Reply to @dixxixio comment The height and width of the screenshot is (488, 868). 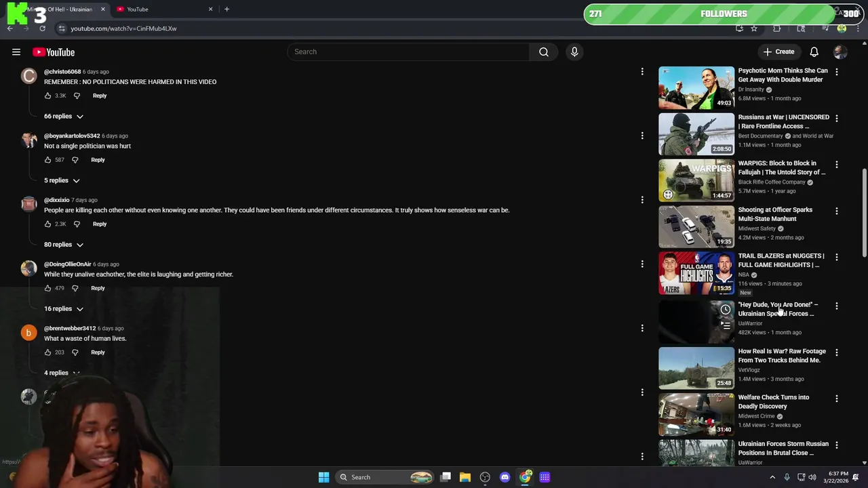[100, 224]
